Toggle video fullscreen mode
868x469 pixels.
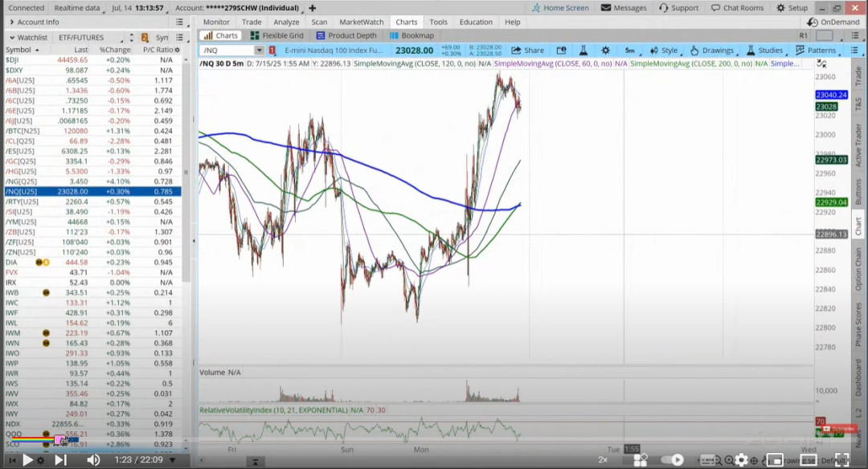(x=842, y=459)
